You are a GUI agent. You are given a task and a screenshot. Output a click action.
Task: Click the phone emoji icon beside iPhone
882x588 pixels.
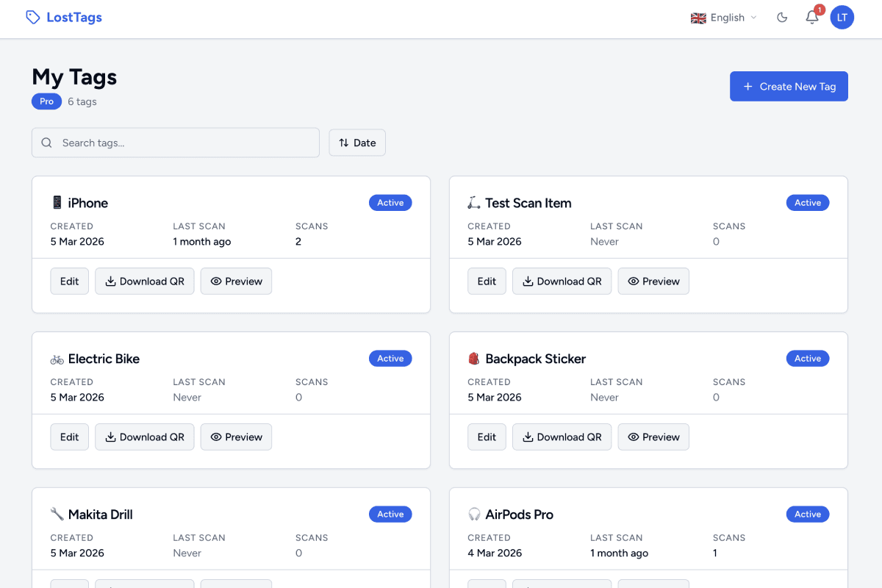point(57,203)
